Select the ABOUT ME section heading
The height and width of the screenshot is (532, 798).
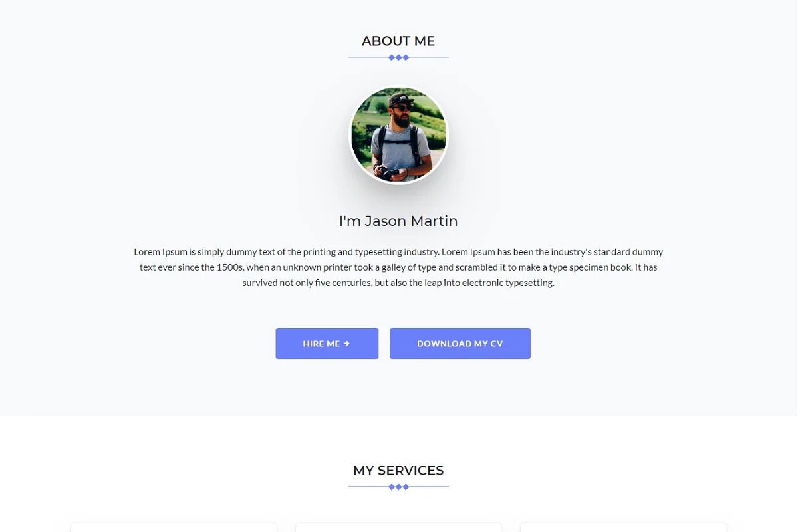pyautogui.click(x=398, y=41)
